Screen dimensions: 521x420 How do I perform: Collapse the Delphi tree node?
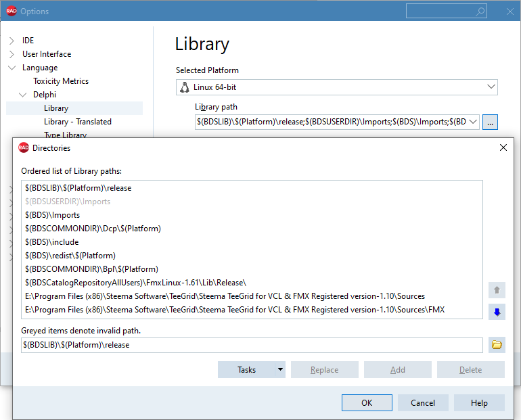pos(22,95)
